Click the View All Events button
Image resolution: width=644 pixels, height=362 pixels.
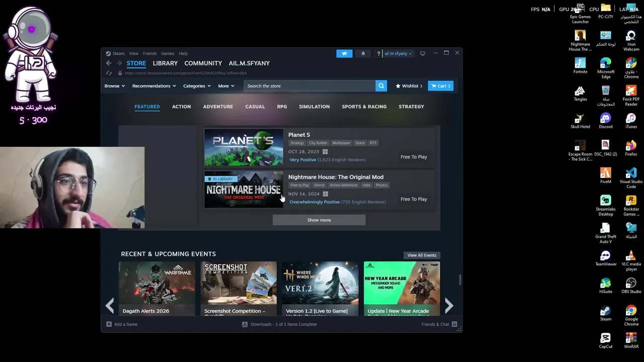point(422,255)
